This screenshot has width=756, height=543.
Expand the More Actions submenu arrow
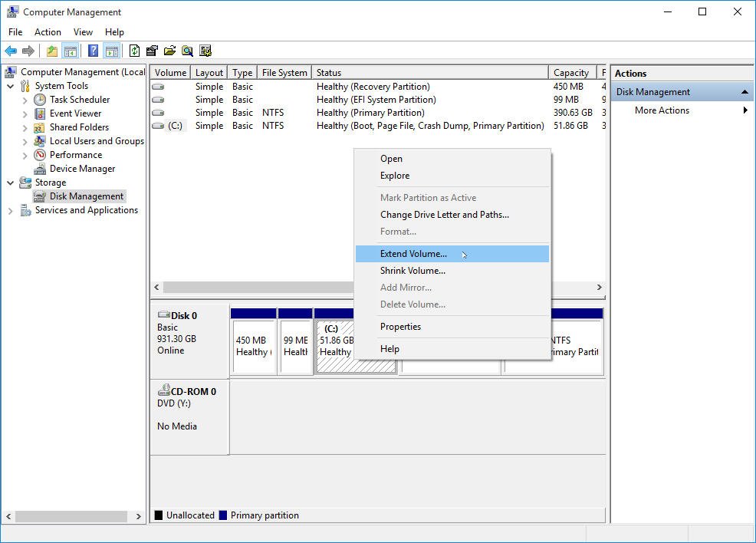pos(745,110)
